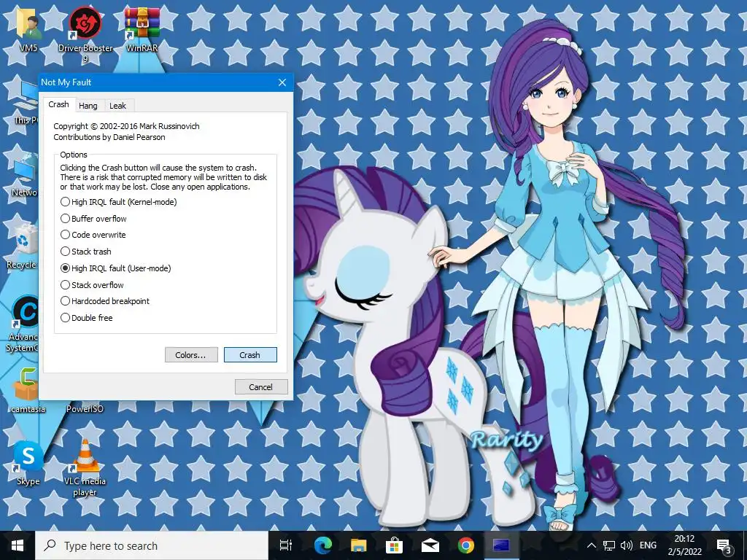Click the Crash button

(x=250, y=355)
